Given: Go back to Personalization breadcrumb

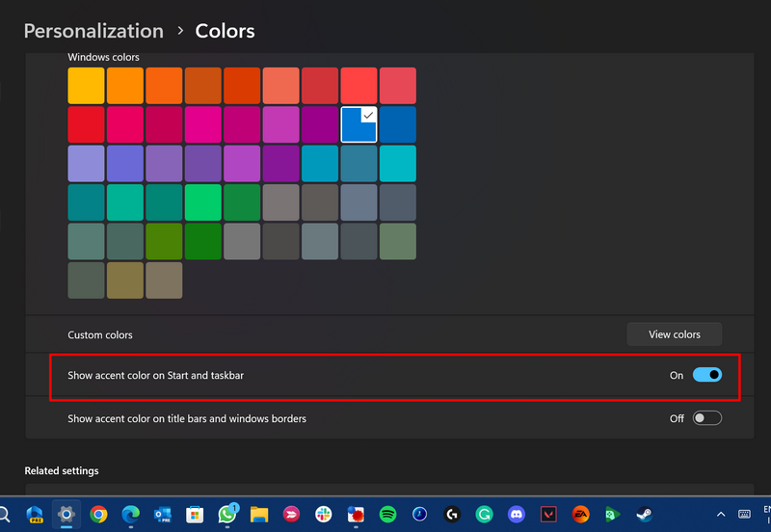Looking at the screenshot, I should click(x=93, y=31).
